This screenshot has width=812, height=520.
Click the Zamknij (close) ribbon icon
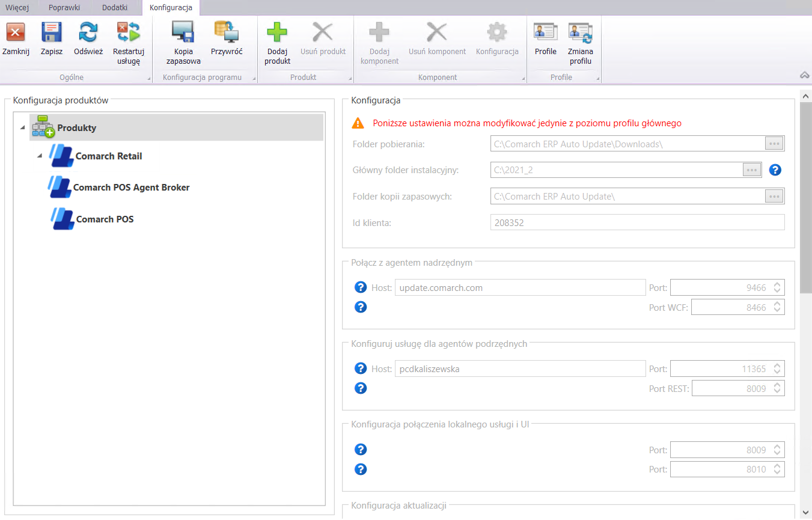tap(16, 32)
